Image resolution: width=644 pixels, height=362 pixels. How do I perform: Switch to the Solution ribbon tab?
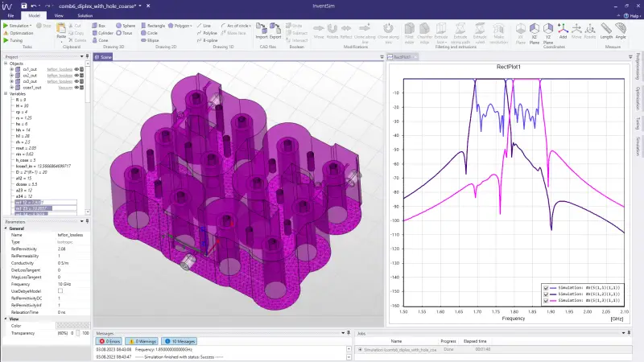click(x=85, y=15)
